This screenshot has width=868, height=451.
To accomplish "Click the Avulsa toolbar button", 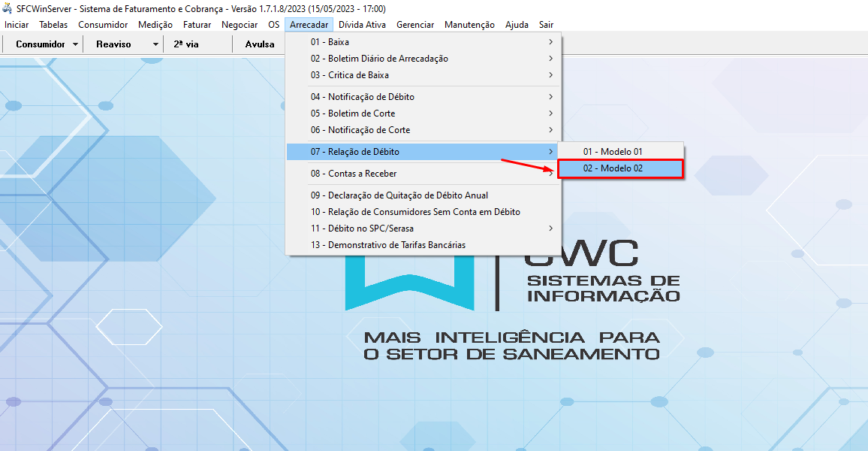I will point(260,44).
